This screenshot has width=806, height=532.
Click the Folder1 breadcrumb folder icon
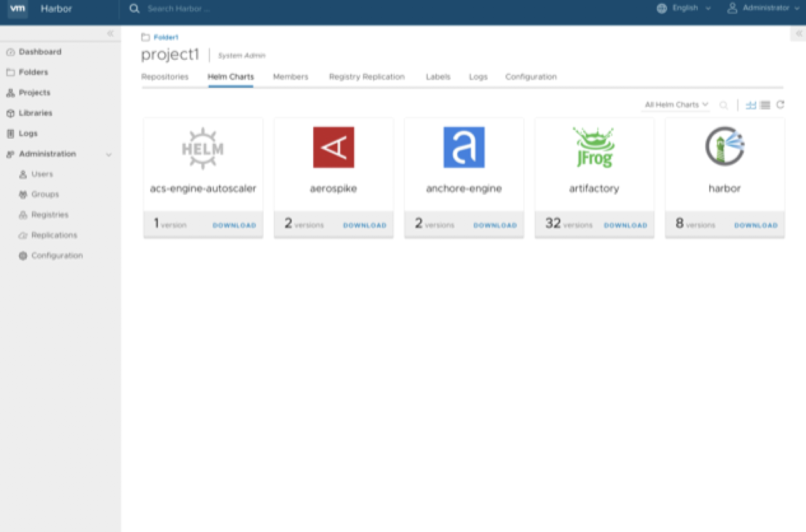point(146,38)
